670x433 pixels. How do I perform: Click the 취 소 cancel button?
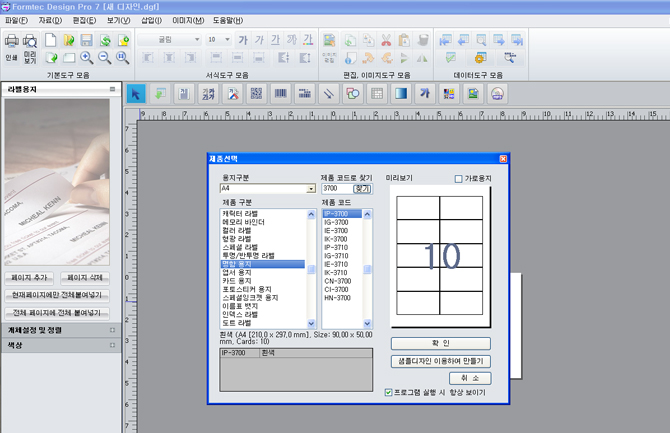click(470, 378)
